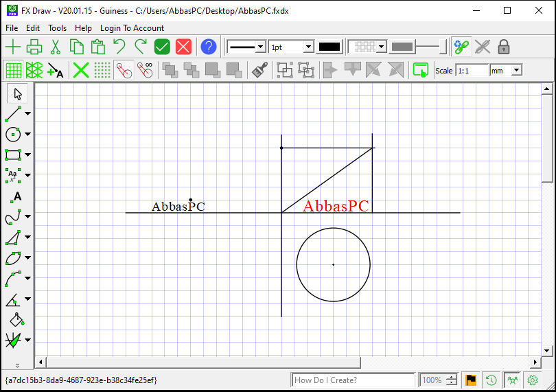Select the angle marking tool
Screen dimensions: 556x392
13,299
